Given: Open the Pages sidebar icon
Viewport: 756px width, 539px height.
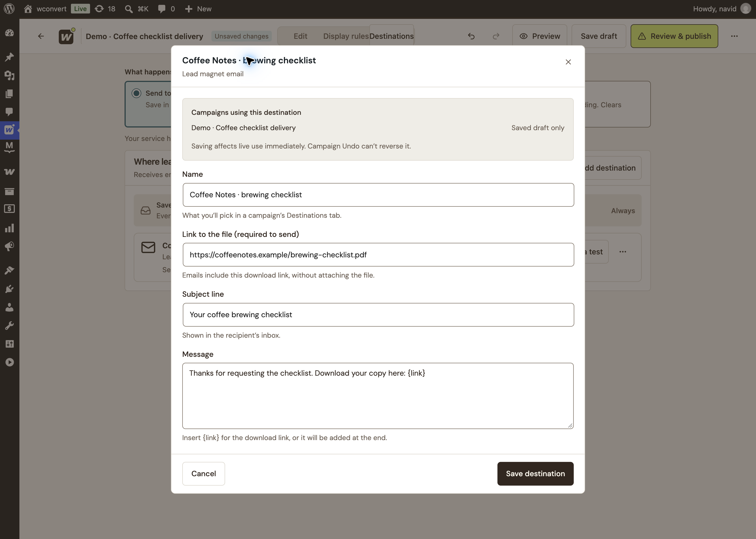Looking at the screenshot, I should 9,94.
